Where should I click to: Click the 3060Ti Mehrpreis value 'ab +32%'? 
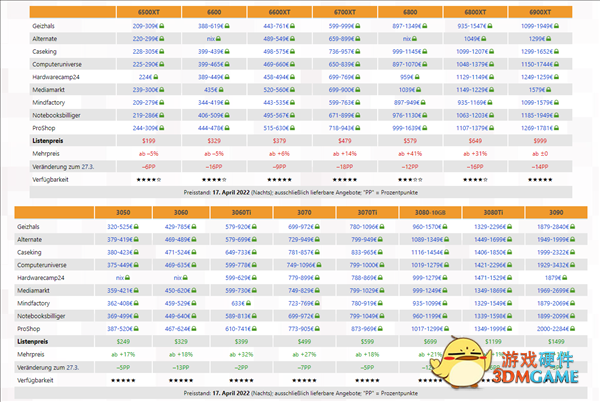coord(241,354)
